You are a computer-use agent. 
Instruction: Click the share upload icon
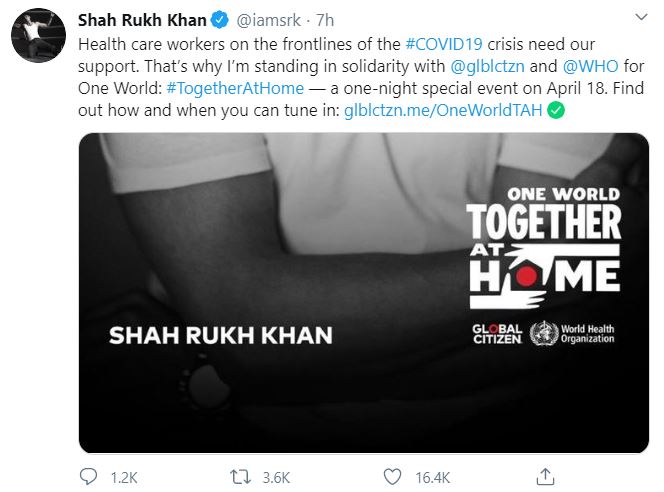(x=545, y=475)
